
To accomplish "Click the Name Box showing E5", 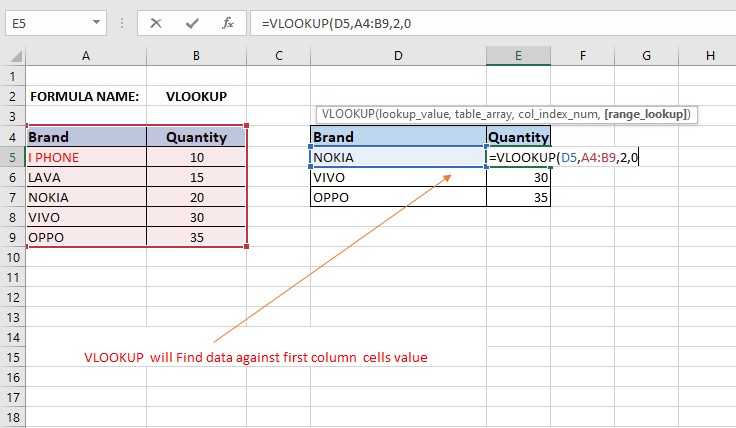I will [x=45, y=23].
